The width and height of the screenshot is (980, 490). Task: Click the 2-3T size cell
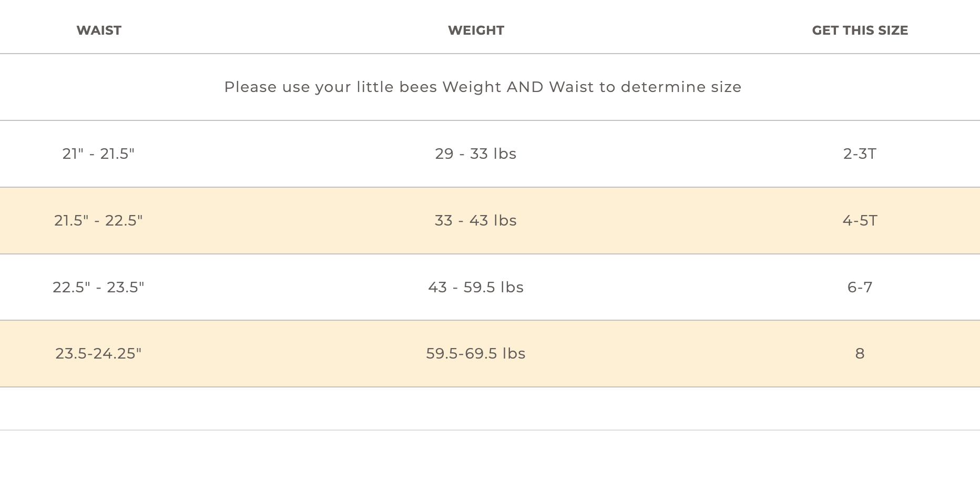click(x=860, y=154)
